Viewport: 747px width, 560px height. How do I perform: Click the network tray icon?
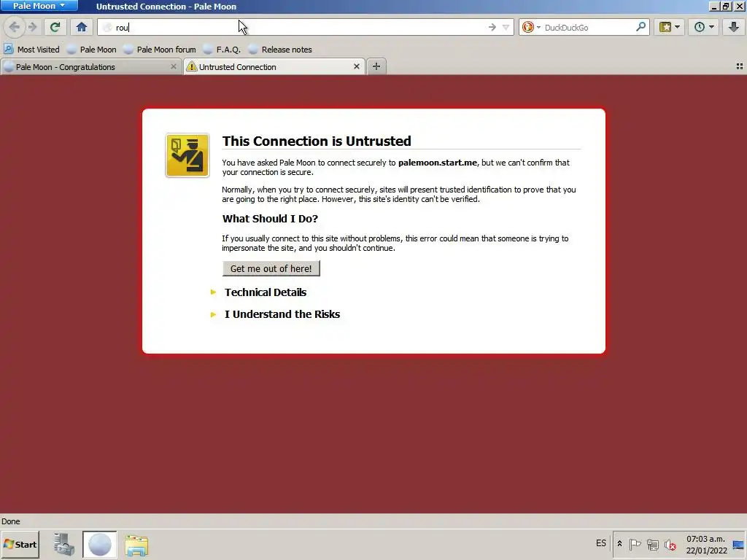coord(653,544)
